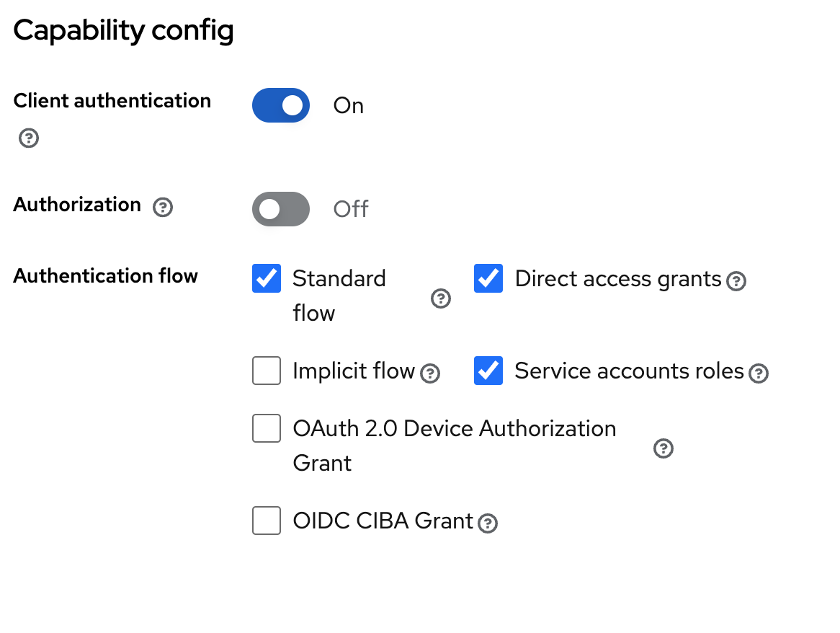Turn off the Client authentication switch
Image resolution: width=840 pixels, height=633 pixels.
tap(280, 105)
